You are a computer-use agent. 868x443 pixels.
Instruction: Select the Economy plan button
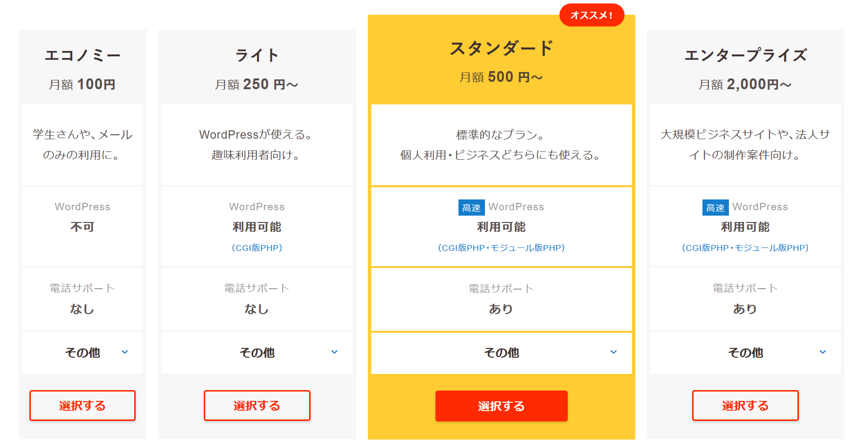[82, 405]
